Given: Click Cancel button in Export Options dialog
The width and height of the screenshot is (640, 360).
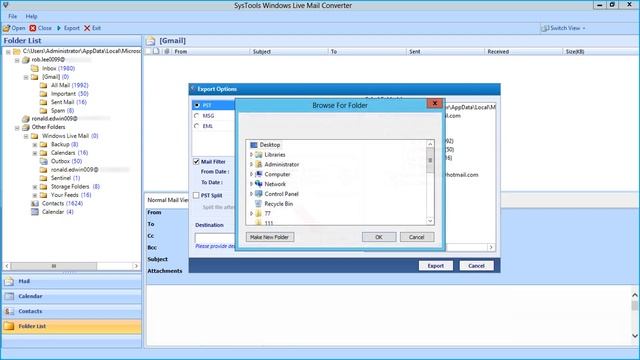Looking at the screenshot, I should [476, 266].
